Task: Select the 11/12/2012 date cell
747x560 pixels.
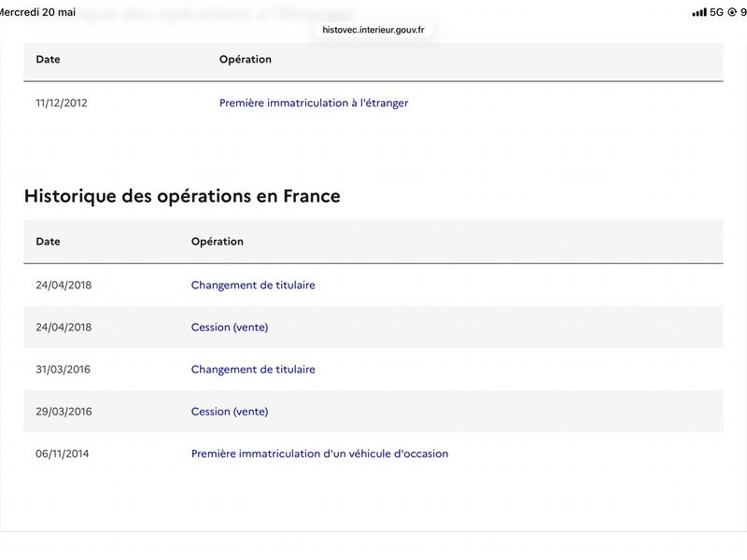Action: click(x=62, y=103)
